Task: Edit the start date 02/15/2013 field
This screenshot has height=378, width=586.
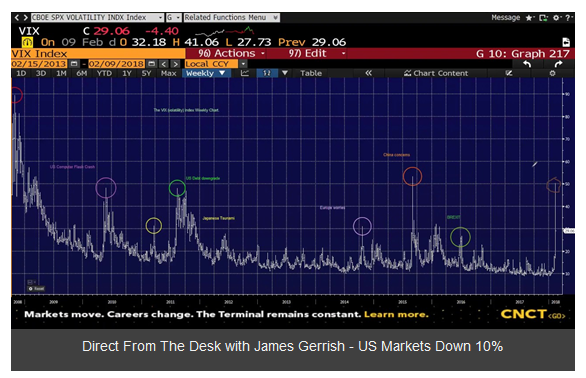Action: point(39,64)
